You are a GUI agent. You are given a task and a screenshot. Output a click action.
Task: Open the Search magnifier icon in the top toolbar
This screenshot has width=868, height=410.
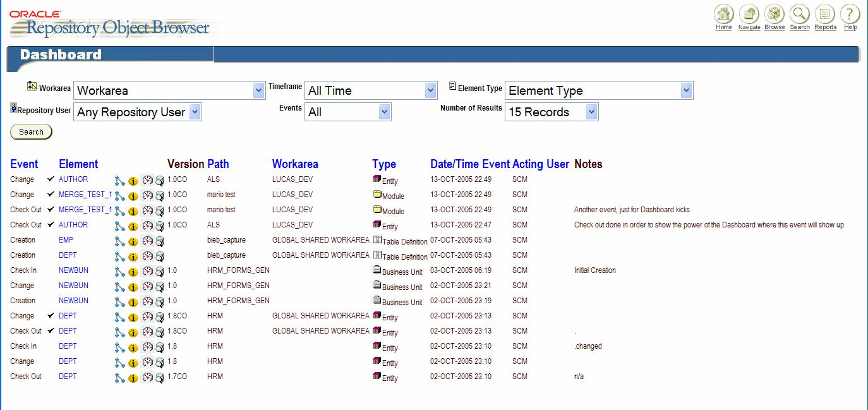click(x=800, y=15)
